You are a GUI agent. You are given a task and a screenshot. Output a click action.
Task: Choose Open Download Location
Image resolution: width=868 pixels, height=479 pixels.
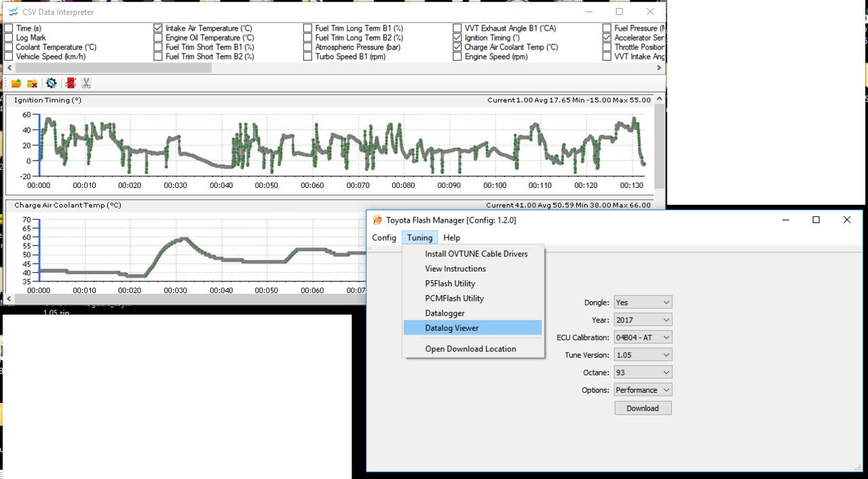tap(473, 349)
